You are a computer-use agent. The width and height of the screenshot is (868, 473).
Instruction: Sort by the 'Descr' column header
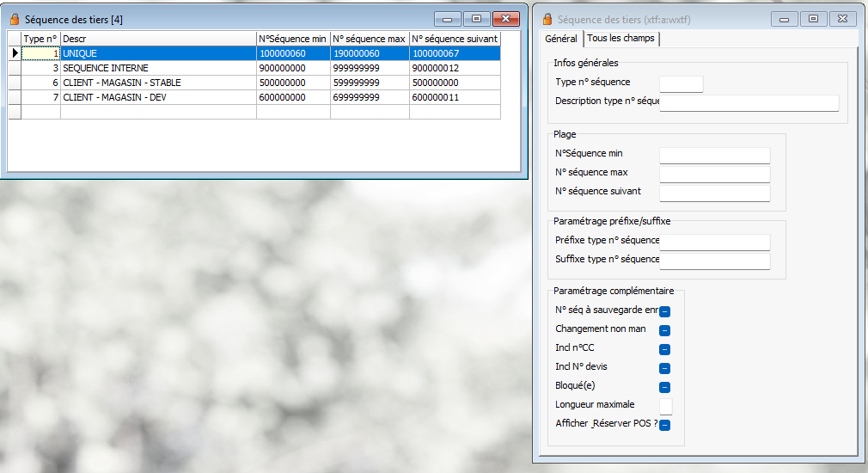click(158, 39)
